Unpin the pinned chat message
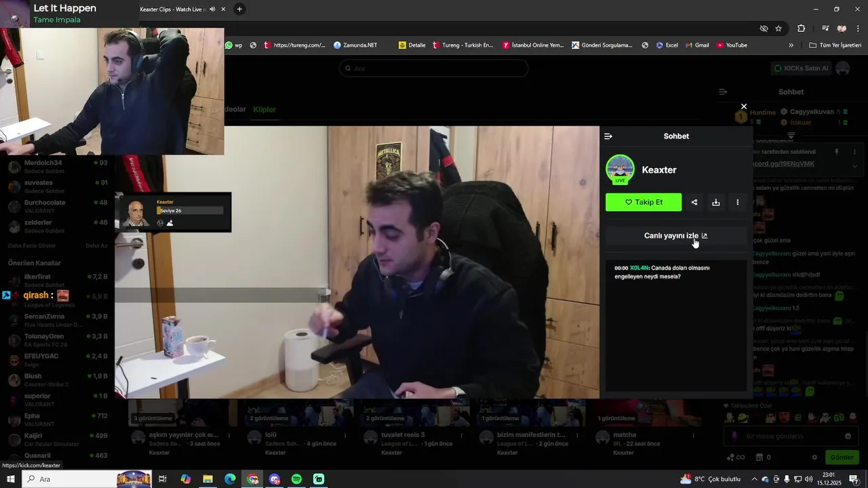The width and height of the screenshot is (868, 488). tap(837, 152)
